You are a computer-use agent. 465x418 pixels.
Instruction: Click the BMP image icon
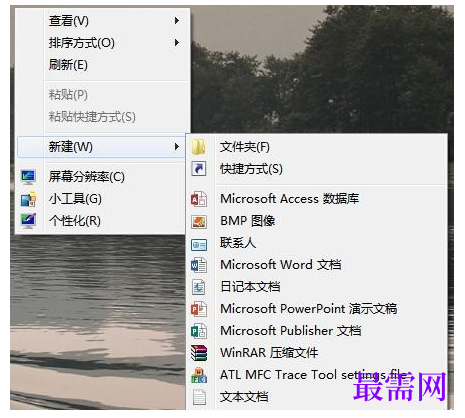coord(199,221)
